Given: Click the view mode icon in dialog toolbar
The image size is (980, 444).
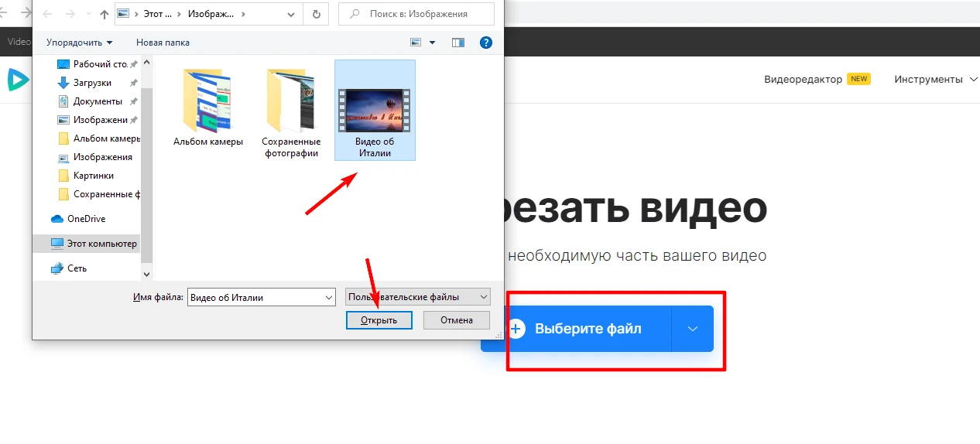Looking at the screenshot, I should pyautogui.click(x=416, y=43).
